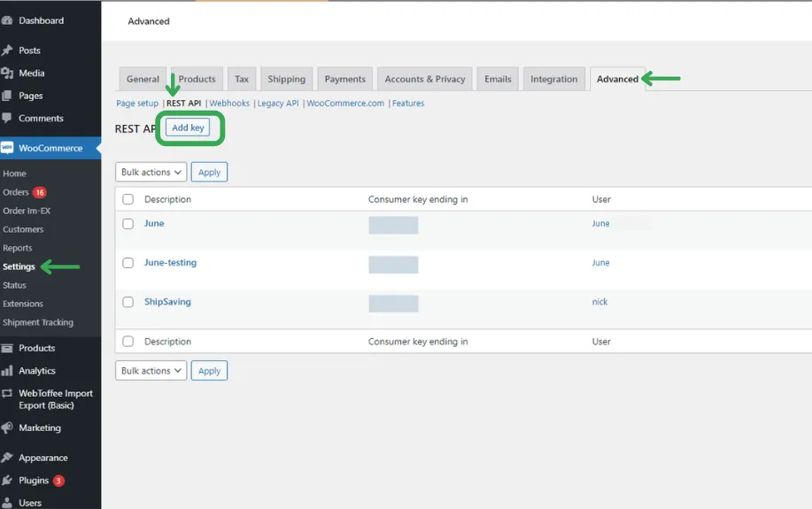The image size is (812, 509).
Task: Switch to the Integration tab
Action: (x=553, y=79)
